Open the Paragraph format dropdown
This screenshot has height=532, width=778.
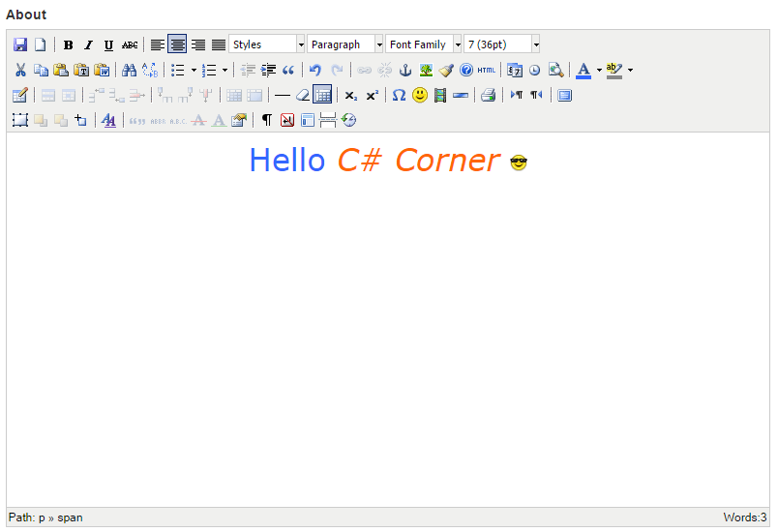click(345, 44)
